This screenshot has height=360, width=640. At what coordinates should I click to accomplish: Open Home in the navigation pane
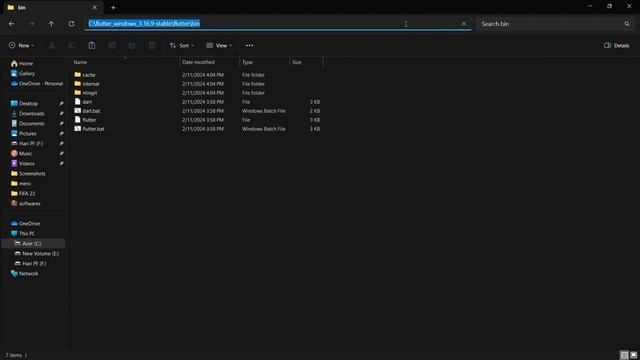(26, 63)
